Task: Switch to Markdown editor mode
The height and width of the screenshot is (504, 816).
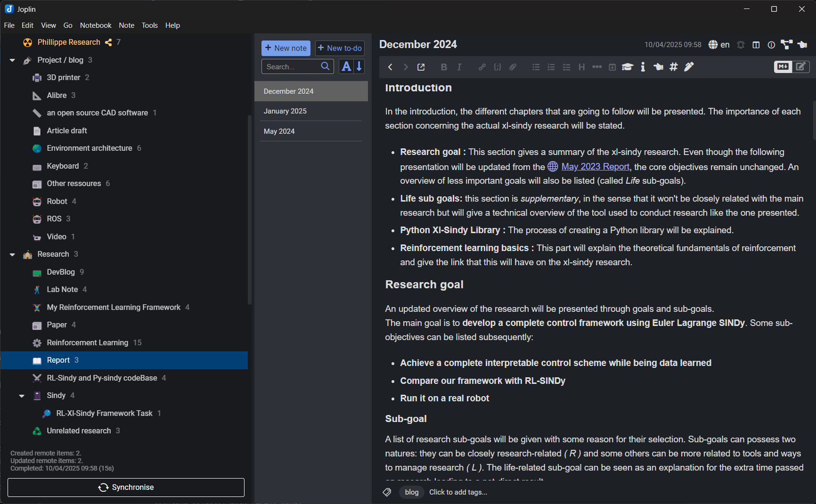Action: click(x=783, y=67)
